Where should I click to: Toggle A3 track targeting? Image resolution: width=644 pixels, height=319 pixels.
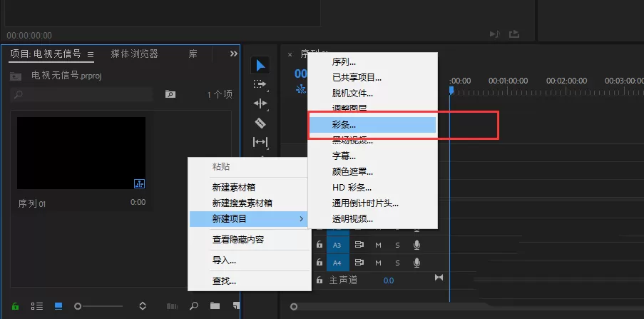(x=337, y=245)
